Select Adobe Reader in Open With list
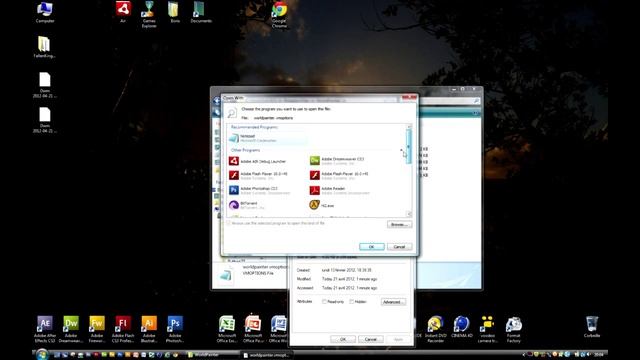Screen dimensions: 640x360 pyautogui.click(x=340, y=190)
